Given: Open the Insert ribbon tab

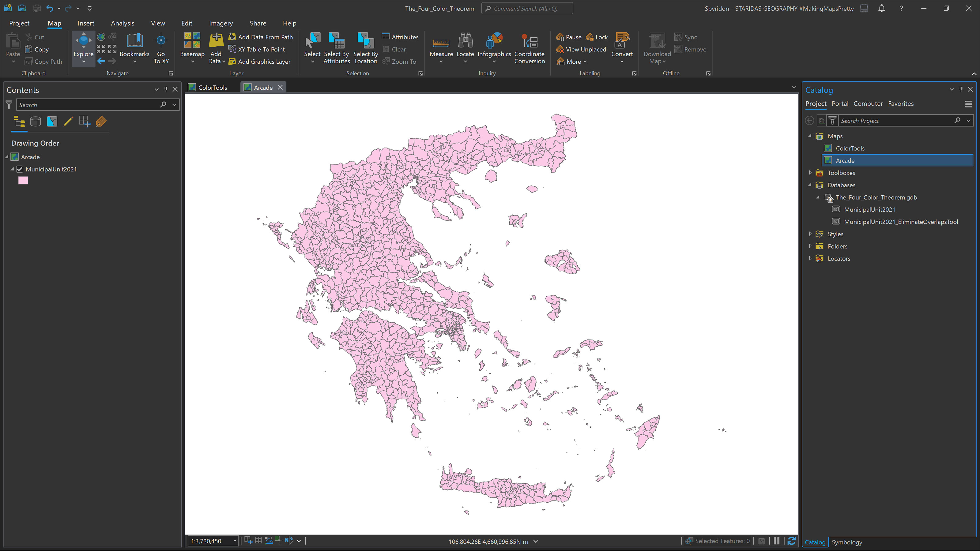Looking at the screenshot, I should 86,23.
